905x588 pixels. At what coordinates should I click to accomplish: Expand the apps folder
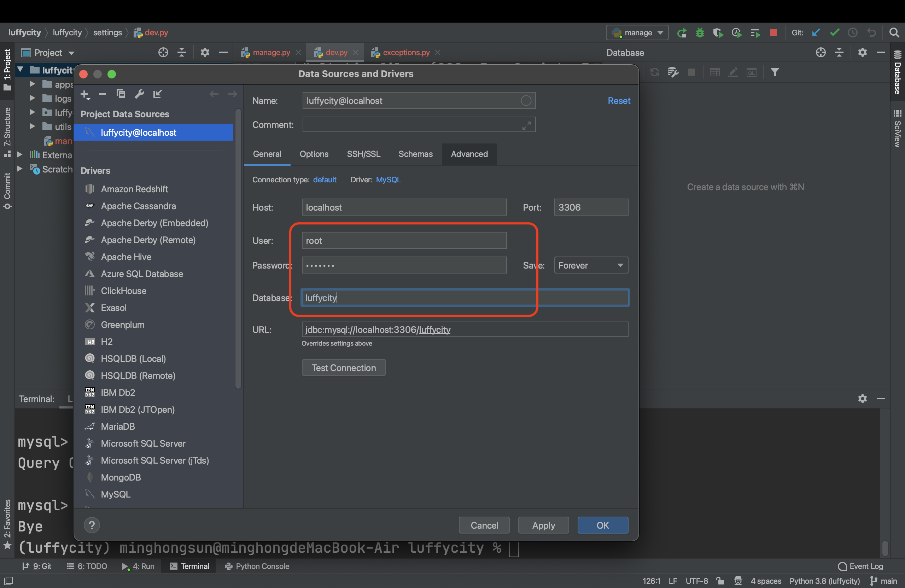pyautogui.click(x=32, y=84)
